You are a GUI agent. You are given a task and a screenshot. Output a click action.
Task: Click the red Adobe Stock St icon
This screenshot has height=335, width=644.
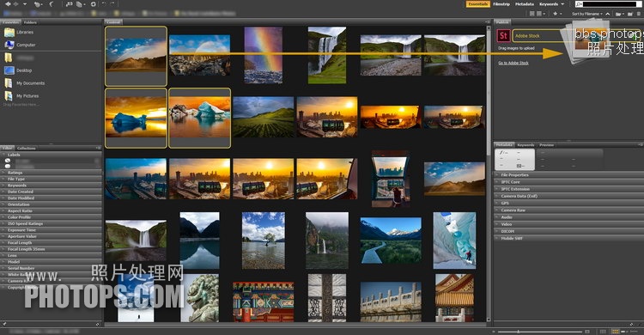[x=503, y=36]
